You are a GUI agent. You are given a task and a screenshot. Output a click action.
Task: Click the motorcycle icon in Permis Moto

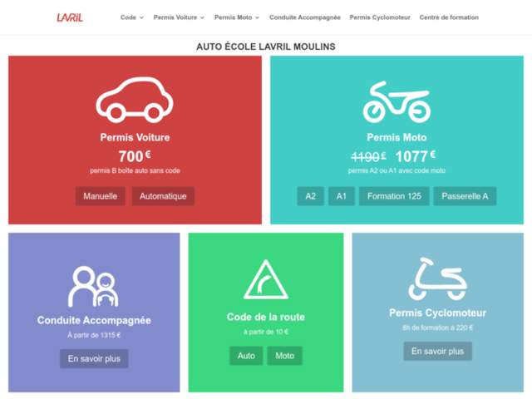[x=397, y=101]
